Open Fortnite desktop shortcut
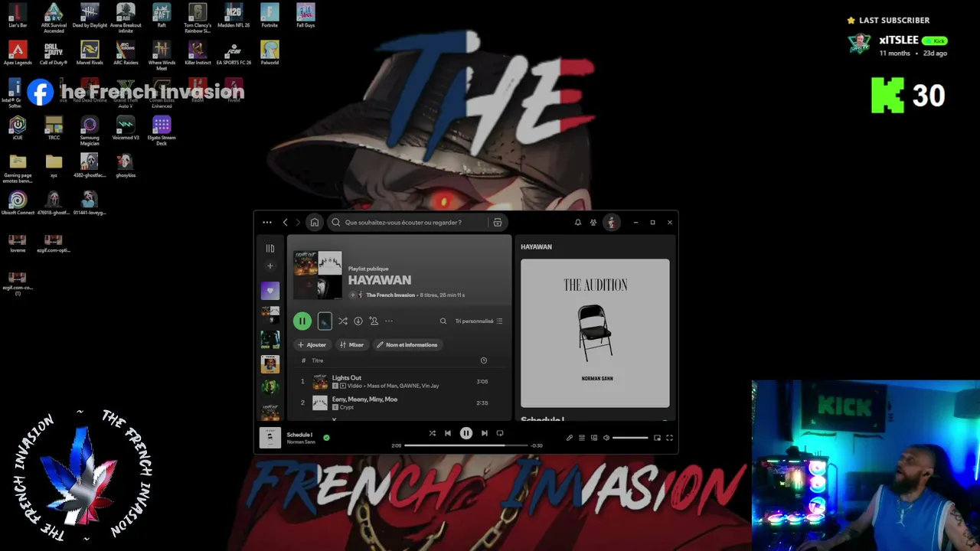This screenshot has height=551, width=980. click(269, 15)
